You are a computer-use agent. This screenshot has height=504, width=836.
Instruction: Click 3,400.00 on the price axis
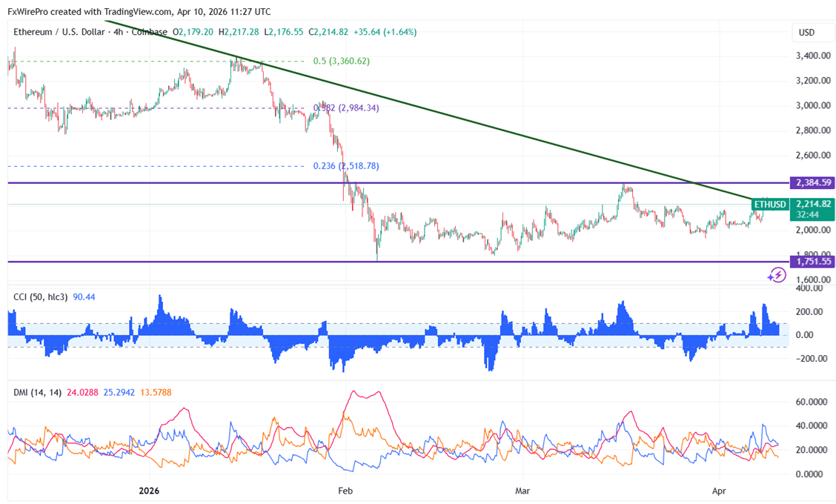813,56
